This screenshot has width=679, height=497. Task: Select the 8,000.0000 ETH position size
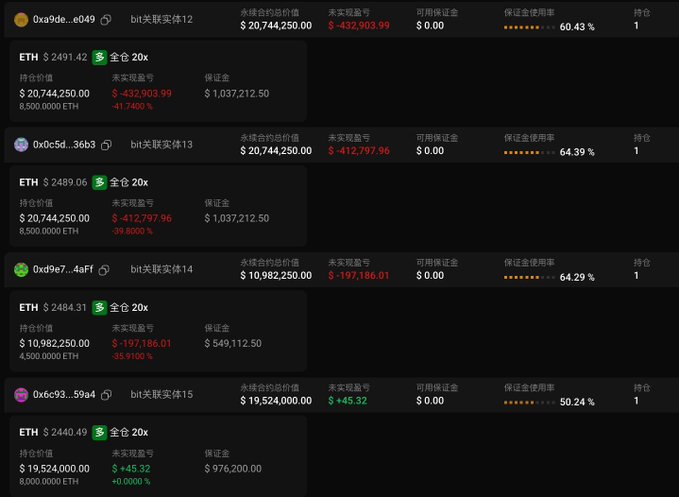point(49,481)
